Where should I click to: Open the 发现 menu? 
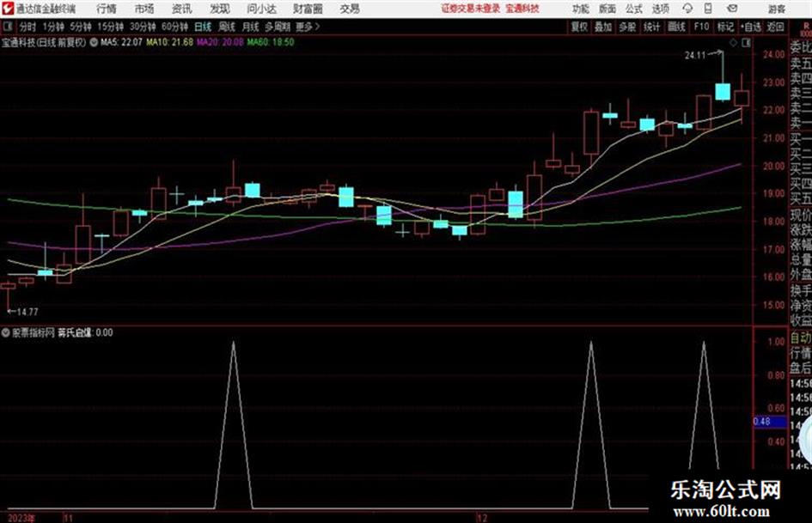pyautogui.click(x=220, y=9)
